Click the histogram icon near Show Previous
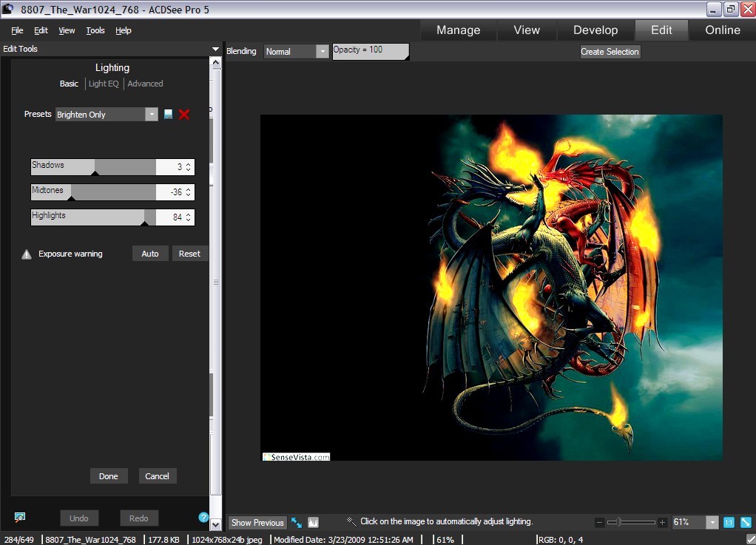Screen dimensions: 756x545 313,522
